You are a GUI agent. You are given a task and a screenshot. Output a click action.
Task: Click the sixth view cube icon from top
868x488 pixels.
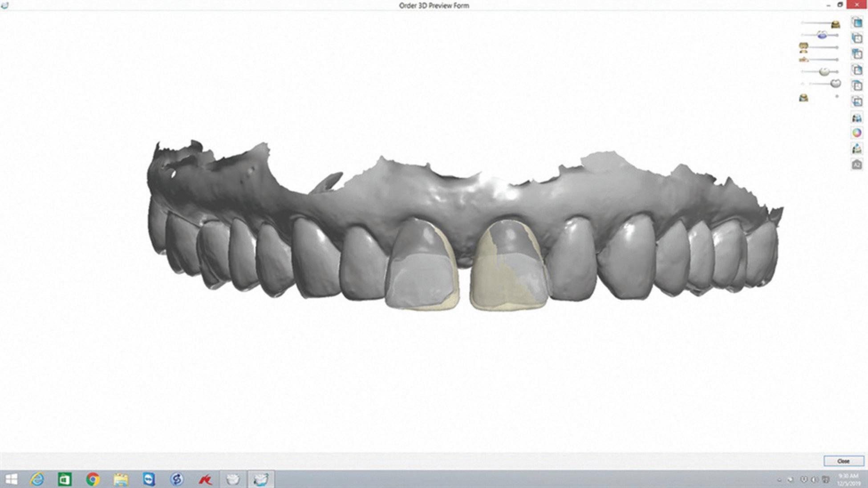pos(856,101)
